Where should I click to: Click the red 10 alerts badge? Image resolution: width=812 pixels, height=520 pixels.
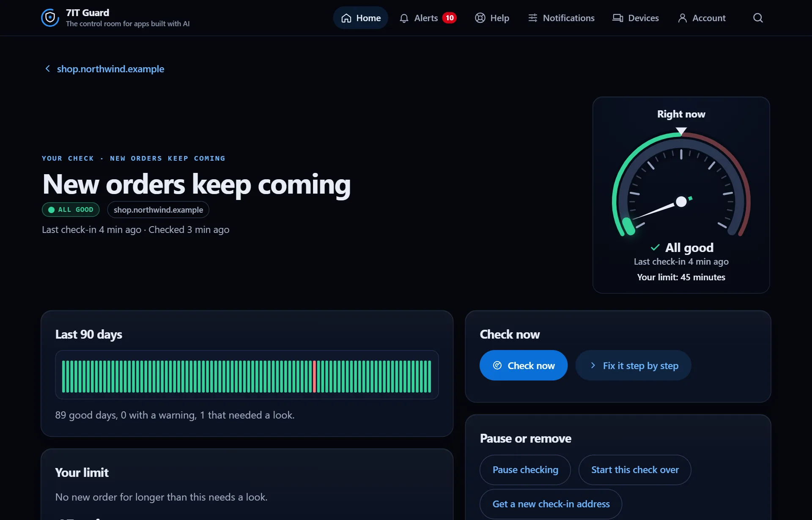(450, 18)
